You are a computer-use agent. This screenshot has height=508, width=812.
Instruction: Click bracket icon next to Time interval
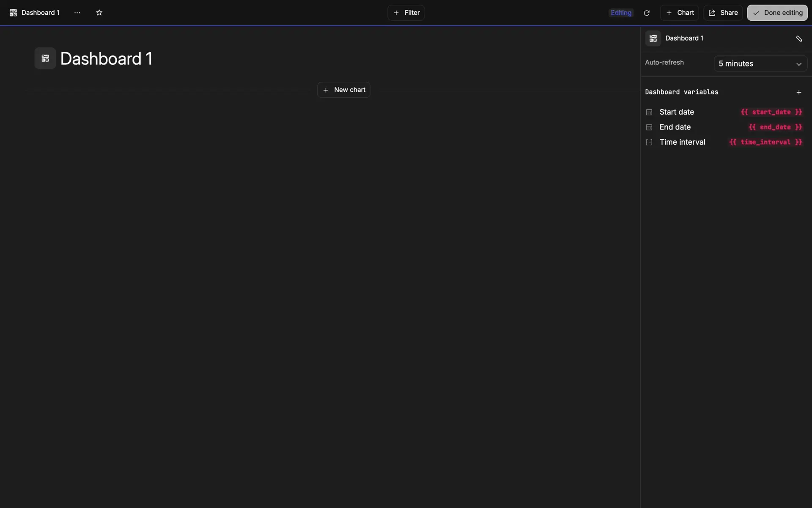tap(649, 142)
